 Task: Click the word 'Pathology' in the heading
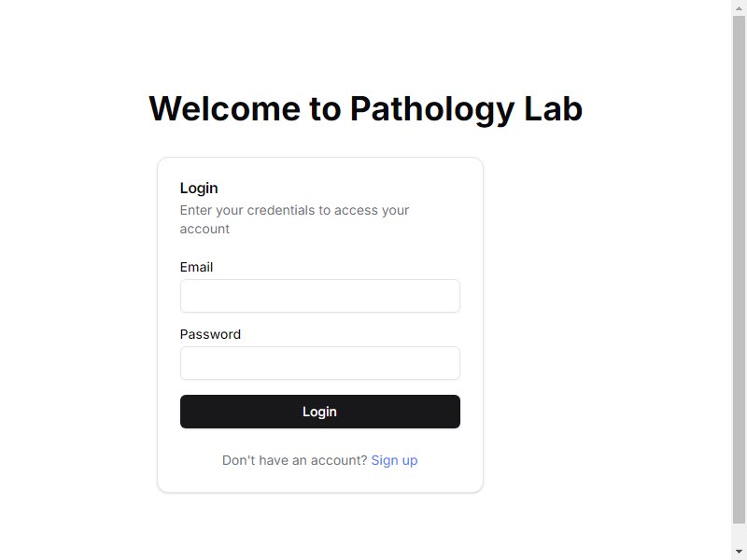(x=432, y=110)
